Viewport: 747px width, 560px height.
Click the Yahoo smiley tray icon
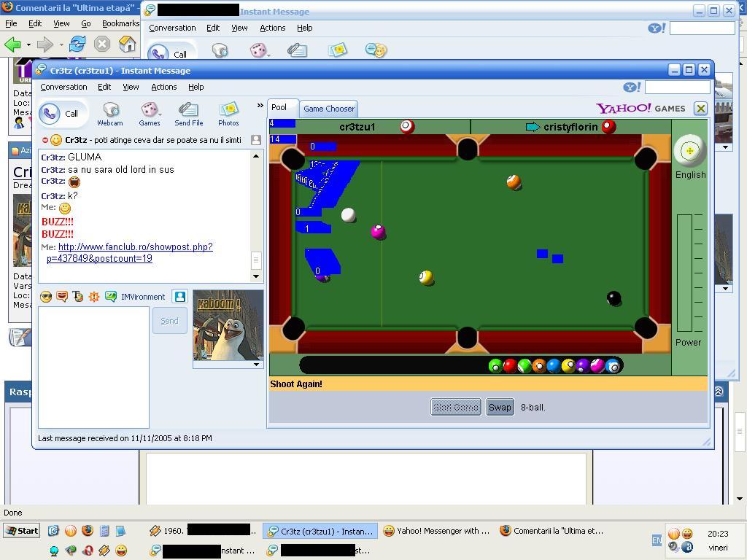tap(687, 533)
